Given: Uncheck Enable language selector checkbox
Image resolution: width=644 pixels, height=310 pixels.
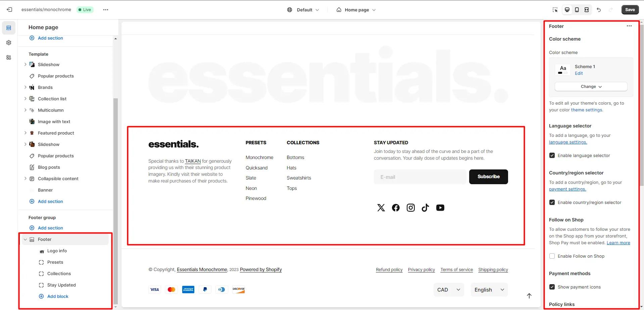Looking at the screenshot, I should tap(552, 155).
